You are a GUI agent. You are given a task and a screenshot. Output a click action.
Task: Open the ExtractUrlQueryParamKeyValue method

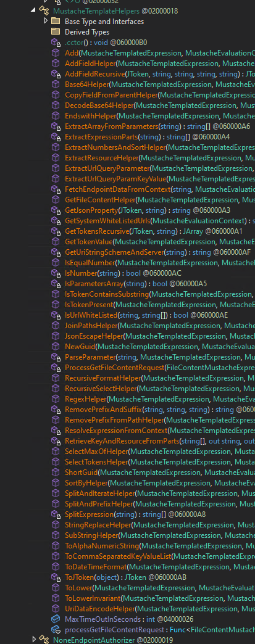point(115,179)
